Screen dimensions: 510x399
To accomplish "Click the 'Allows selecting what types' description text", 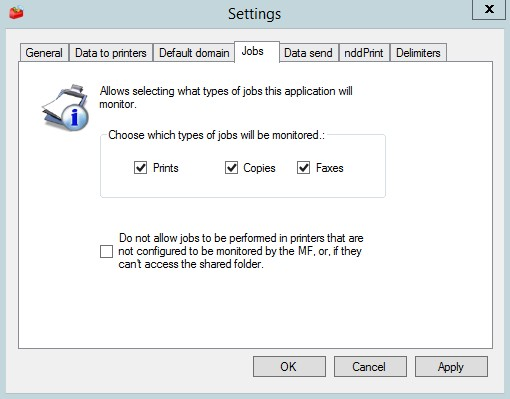I will [x=226, y=97].
